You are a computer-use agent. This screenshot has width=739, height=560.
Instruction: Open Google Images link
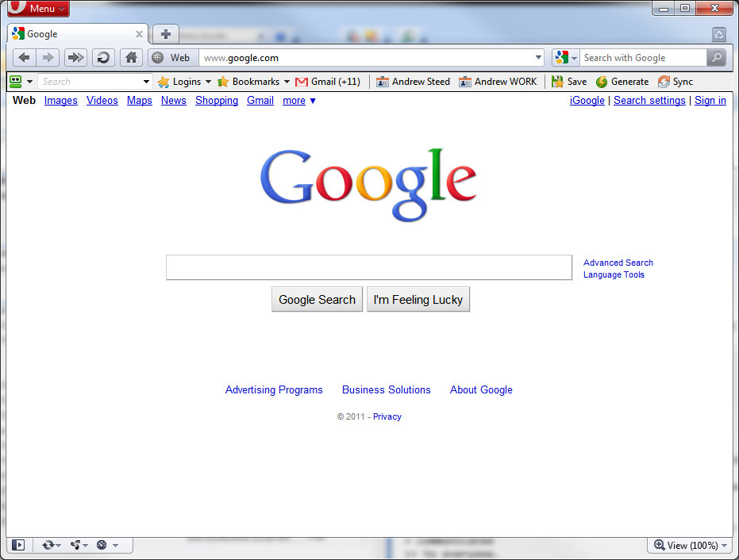click(x=61, y=100)
